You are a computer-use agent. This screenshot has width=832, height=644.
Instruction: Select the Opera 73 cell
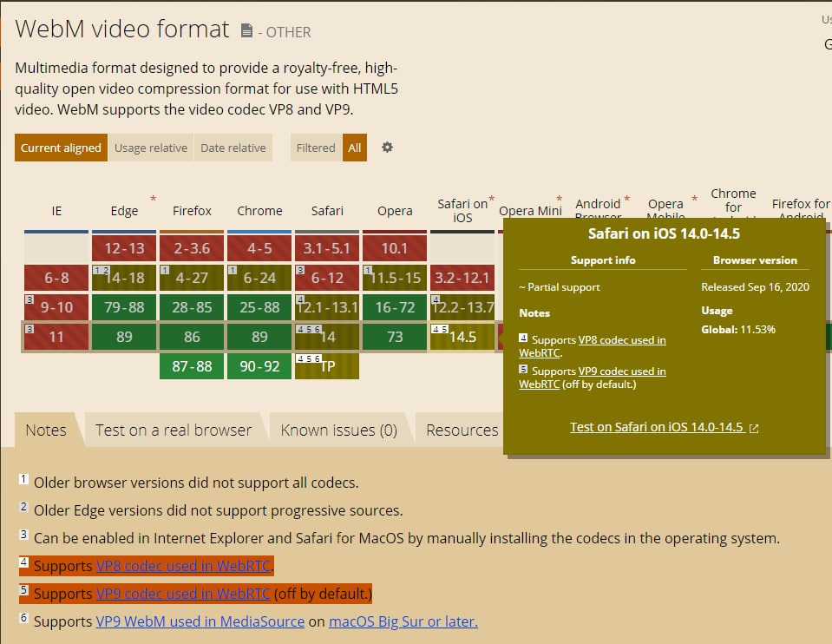[x=395, y=337]
